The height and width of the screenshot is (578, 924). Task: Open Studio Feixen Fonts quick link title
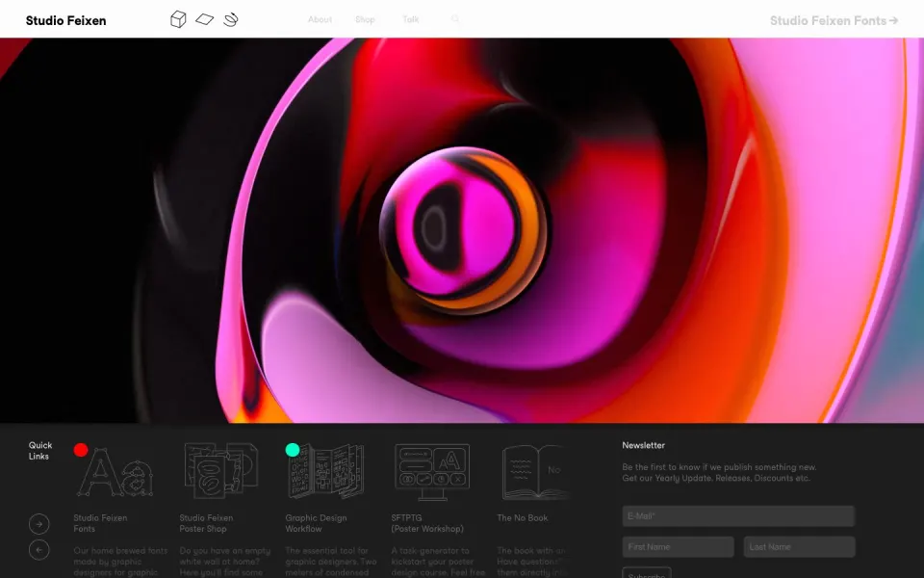[100, 523]
